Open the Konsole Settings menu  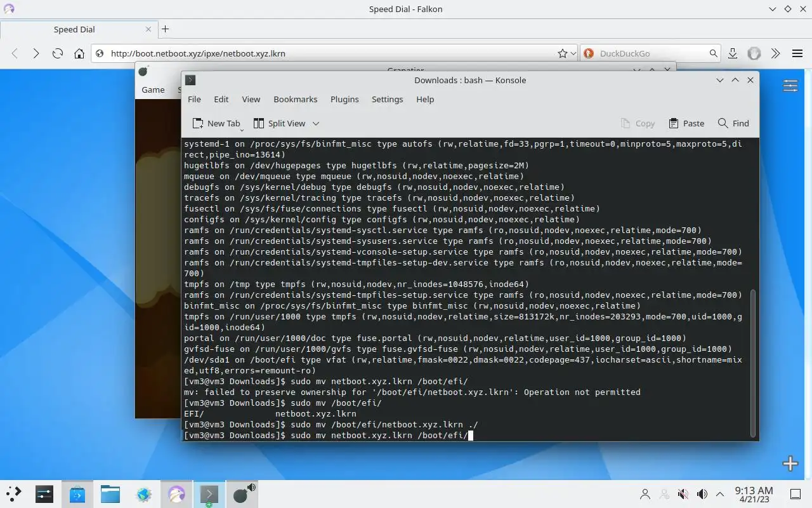click(388, 99)
